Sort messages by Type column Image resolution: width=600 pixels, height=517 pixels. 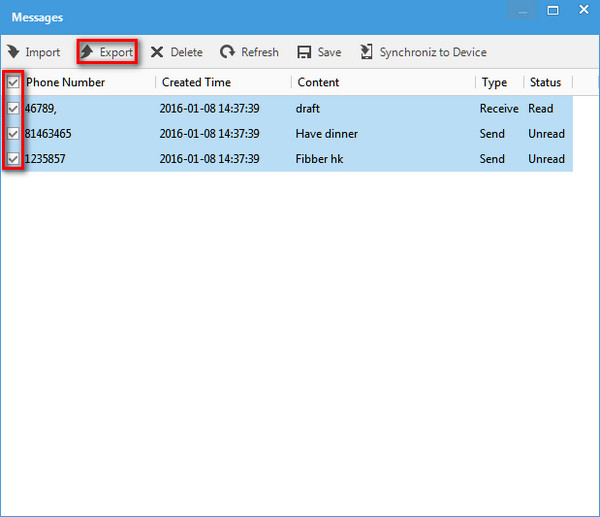coord(494,83)
